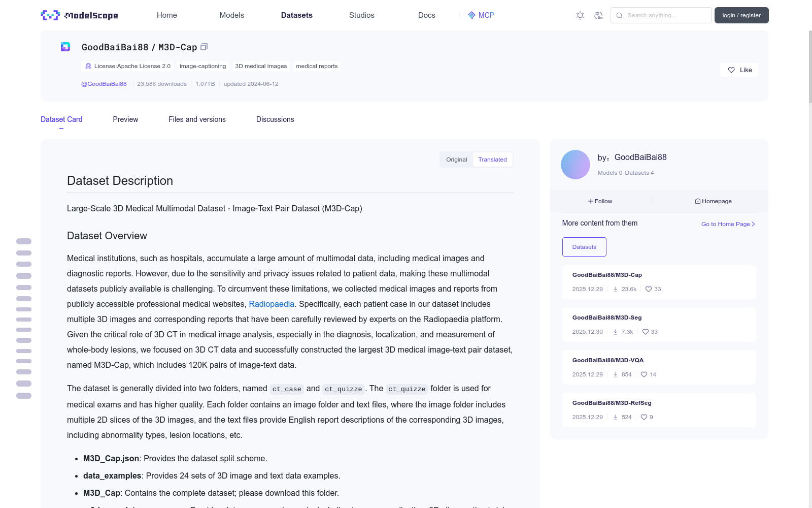Viewport: 812px width, 508px height.
Task: Click the 'updated 2024-06-12' text
Action: 251,84
